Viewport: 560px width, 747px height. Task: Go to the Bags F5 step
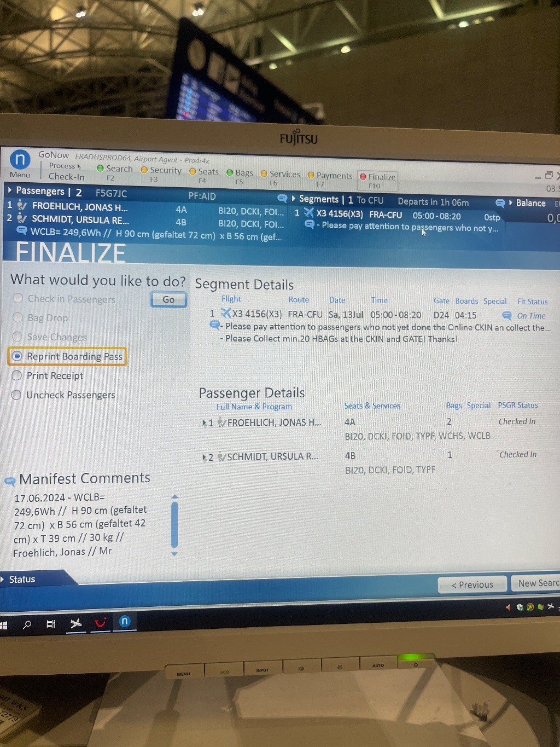(x=240, y=175)
